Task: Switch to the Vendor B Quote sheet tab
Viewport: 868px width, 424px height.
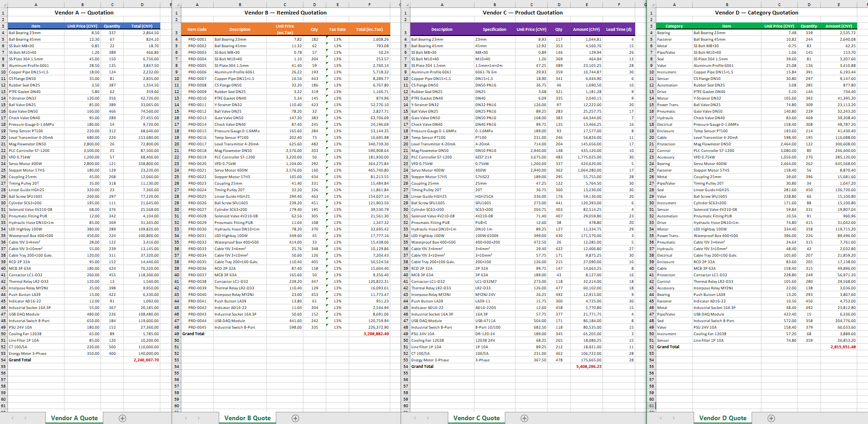Action: pyautogui.click(x=247, y=418)
